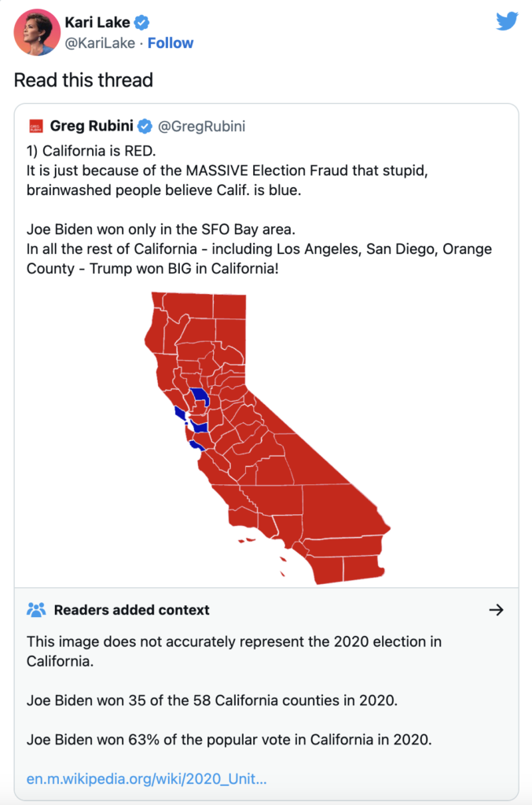532x805 pixels.
Task: Open the en.m.wikipedia.org source link
Action: [x=147, y=779]
